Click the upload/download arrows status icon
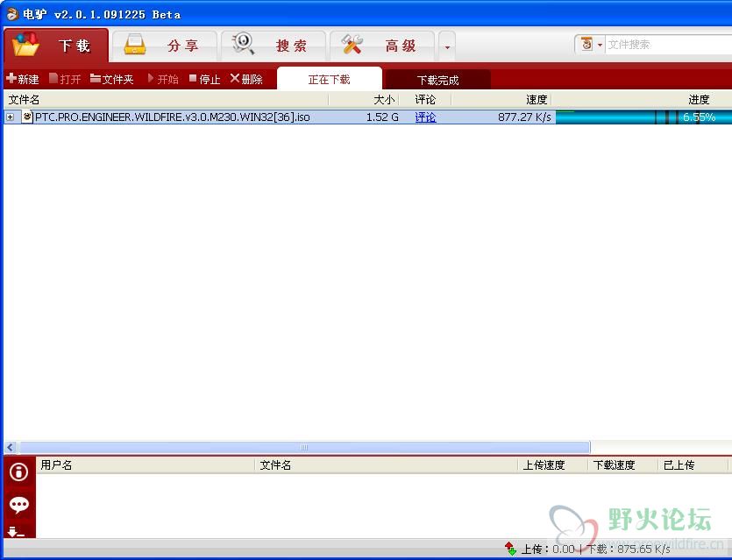732x560 pixels. click(510, 549)
